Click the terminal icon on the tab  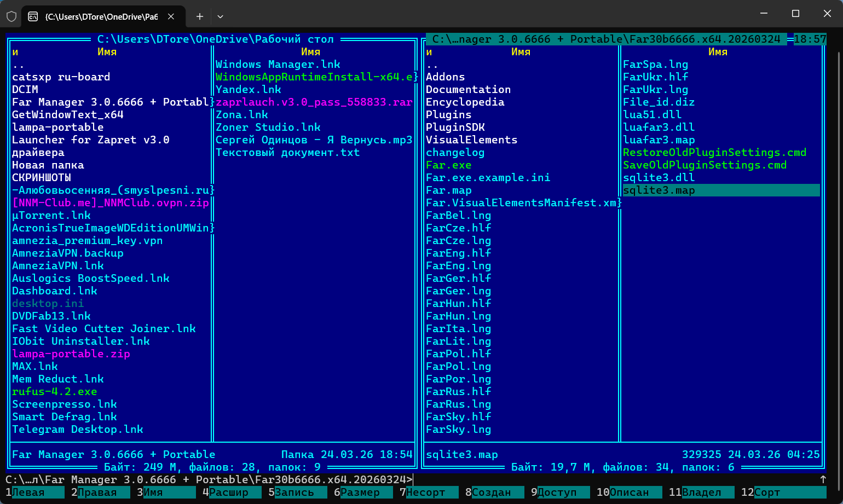(x=33, y=16)
